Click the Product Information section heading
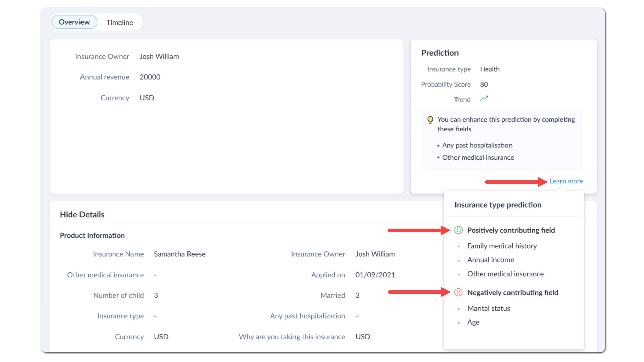644x362 pixels. (92, 235)
